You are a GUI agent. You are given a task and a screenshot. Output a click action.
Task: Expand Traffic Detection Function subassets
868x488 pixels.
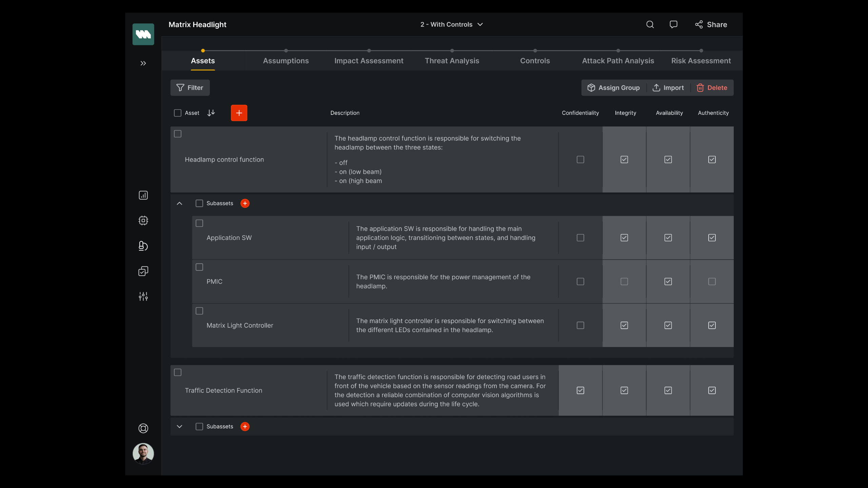point(179,427)
